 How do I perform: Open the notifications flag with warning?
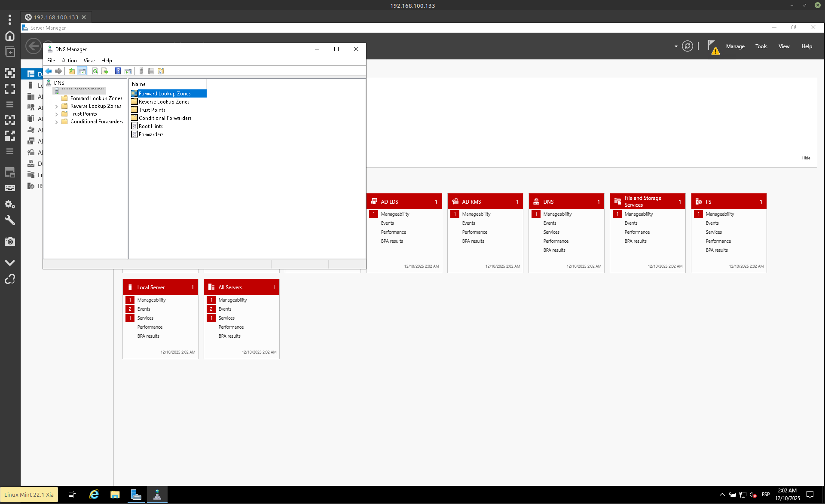712,46
